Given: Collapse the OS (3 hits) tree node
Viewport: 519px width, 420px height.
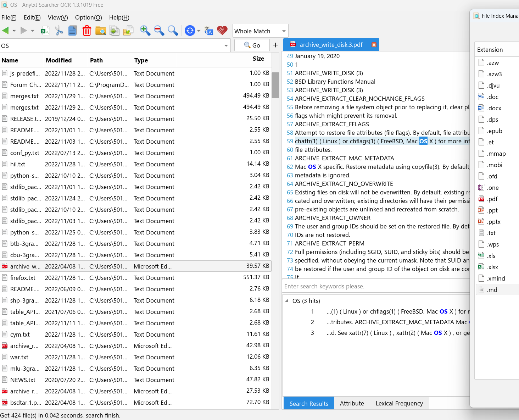Looking at the screenshot, I should click(286, 301).
